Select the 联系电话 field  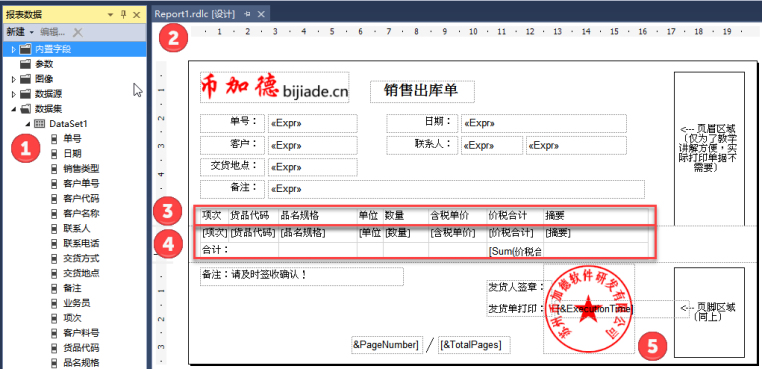tap(81, 243)
